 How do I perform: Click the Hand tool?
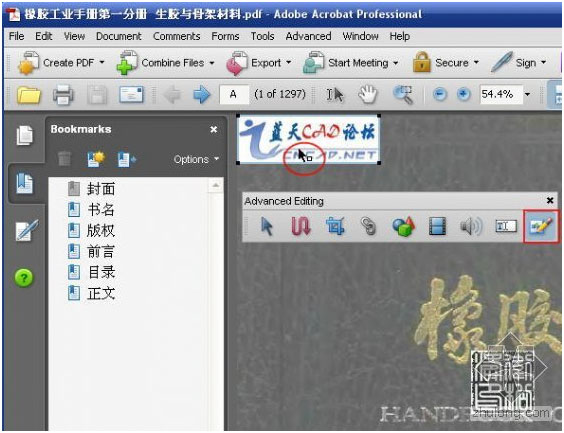click(368, 95)
